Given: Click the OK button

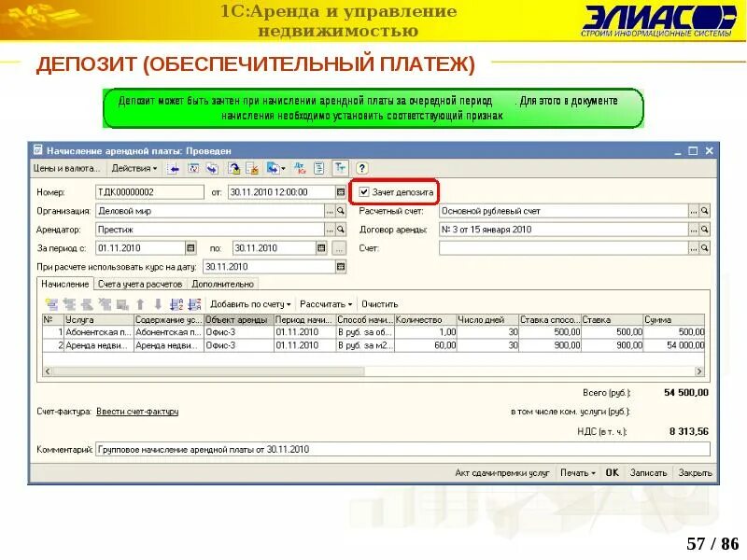Looking at the screenshot, I should click(613, 473).
